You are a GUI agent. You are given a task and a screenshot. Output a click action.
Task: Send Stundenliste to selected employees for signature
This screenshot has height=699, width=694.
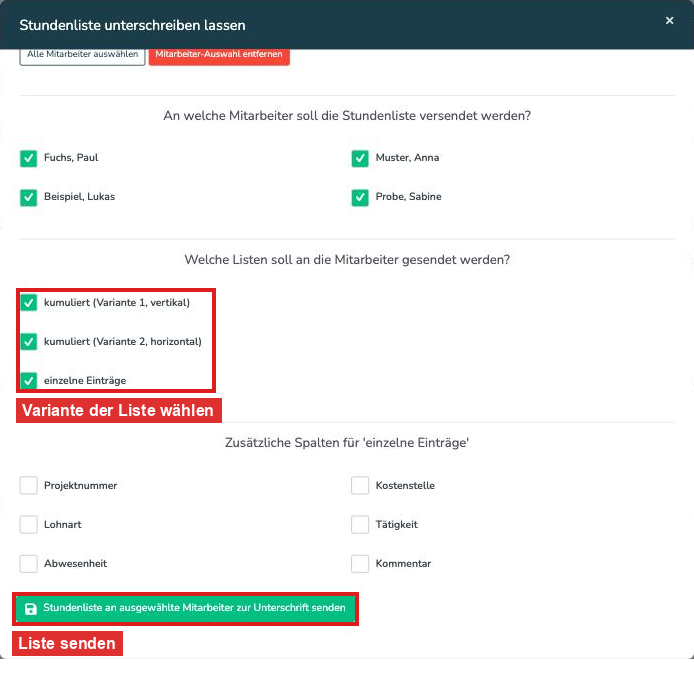click(185, 609)
